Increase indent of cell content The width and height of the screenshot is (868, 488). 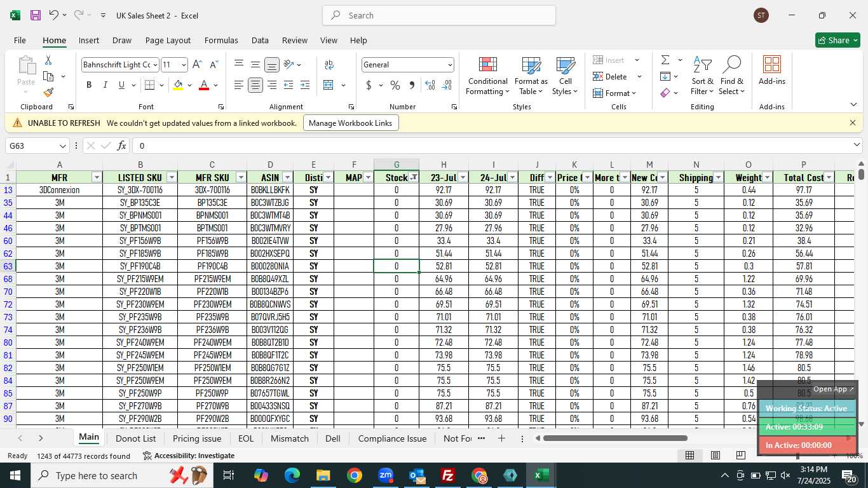305,85
